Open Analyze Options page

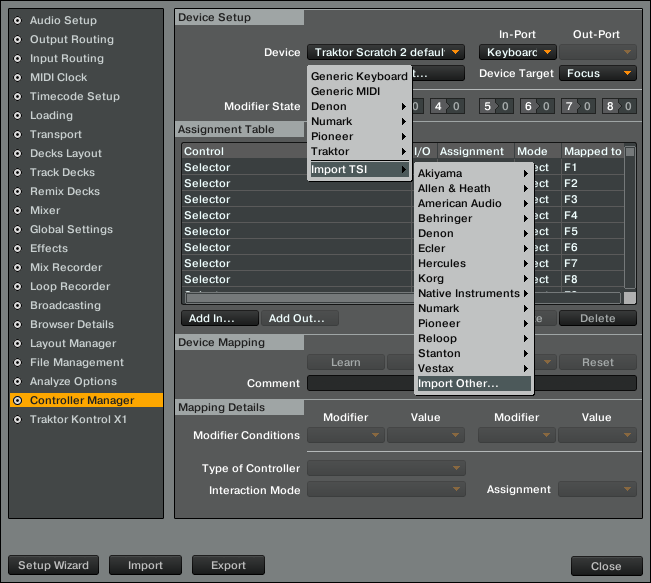tap(73, 382)
